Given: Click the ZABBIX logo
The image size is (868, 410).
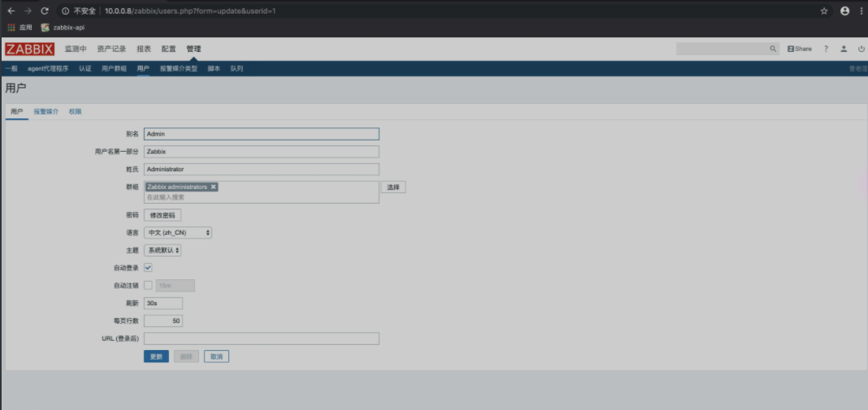Looking at the screenshot, I should [x=30, y=50].
